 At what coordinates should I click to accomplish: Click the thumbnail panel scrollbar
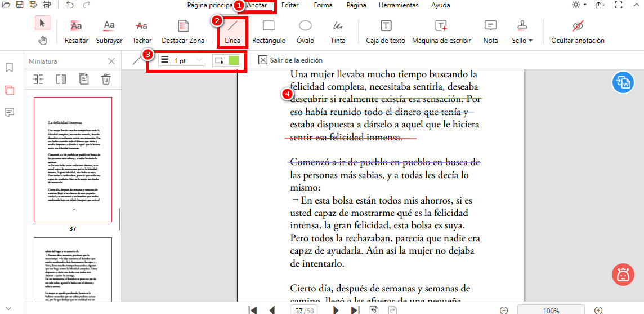[x=119, y=219]
